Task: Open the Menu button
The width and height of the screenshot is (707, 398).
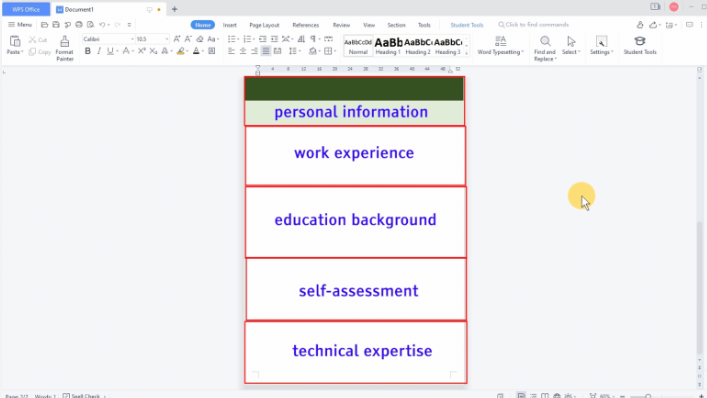Action: pyautogui.click(x=20, y=25)
